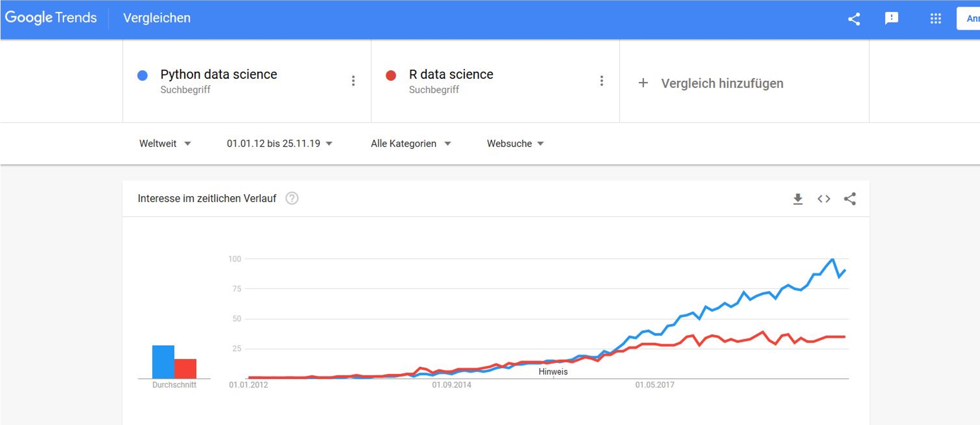Screen dimensions: 980x425
Task: Open the three-dot menu for Python data science
Action: (353, 81)
